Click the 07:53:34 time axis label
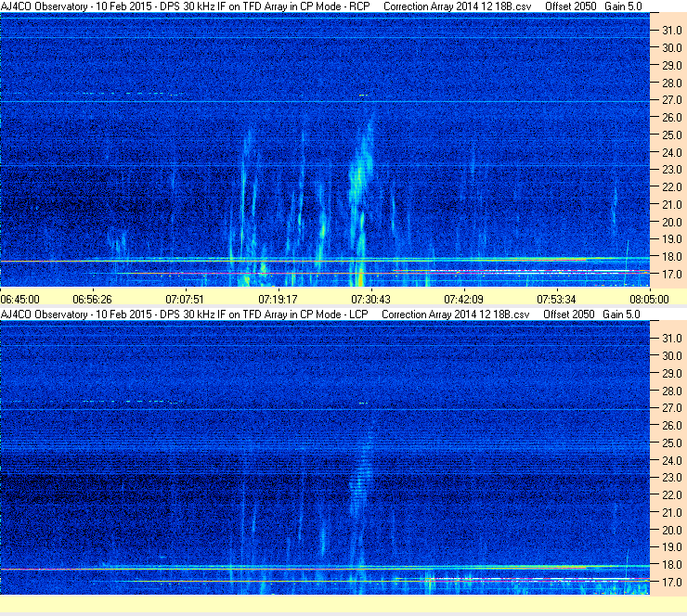 pos(556,299)
